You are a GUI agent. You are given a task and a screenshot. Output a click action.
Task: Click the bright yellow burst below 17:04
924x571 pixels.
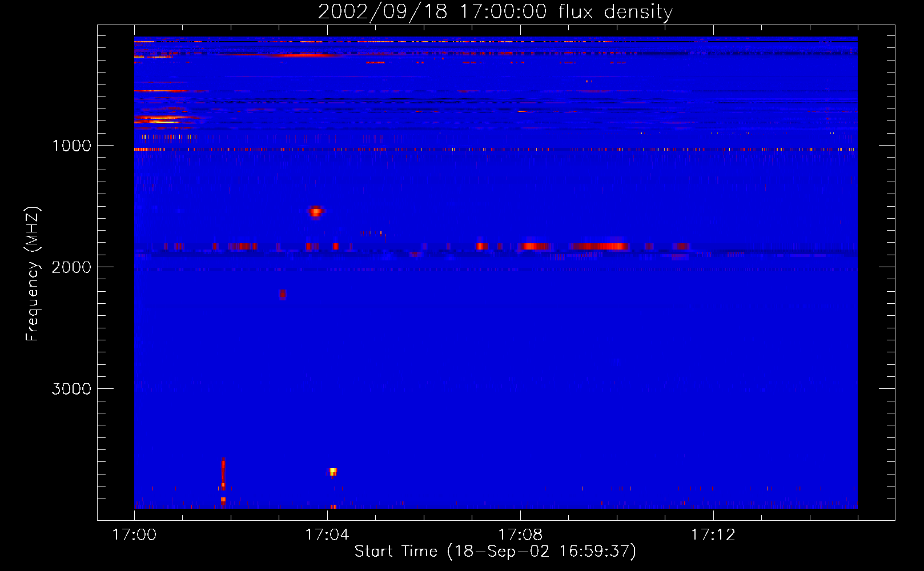click(x=333, y=472)
